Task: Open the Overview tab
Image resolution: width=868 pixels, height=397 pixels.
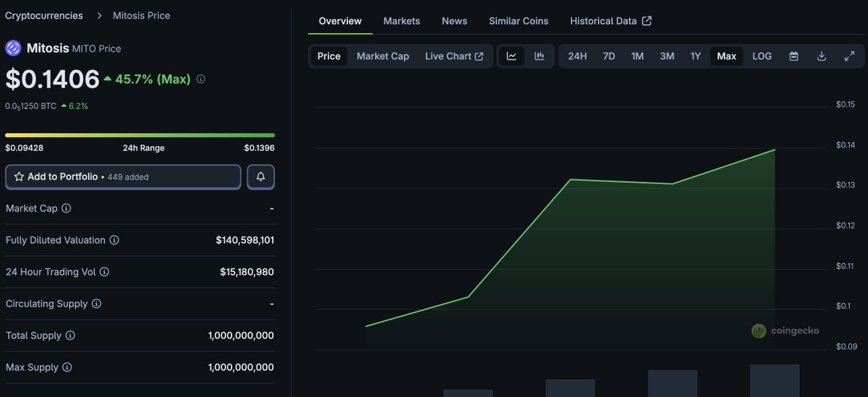Action: (340, 21)
